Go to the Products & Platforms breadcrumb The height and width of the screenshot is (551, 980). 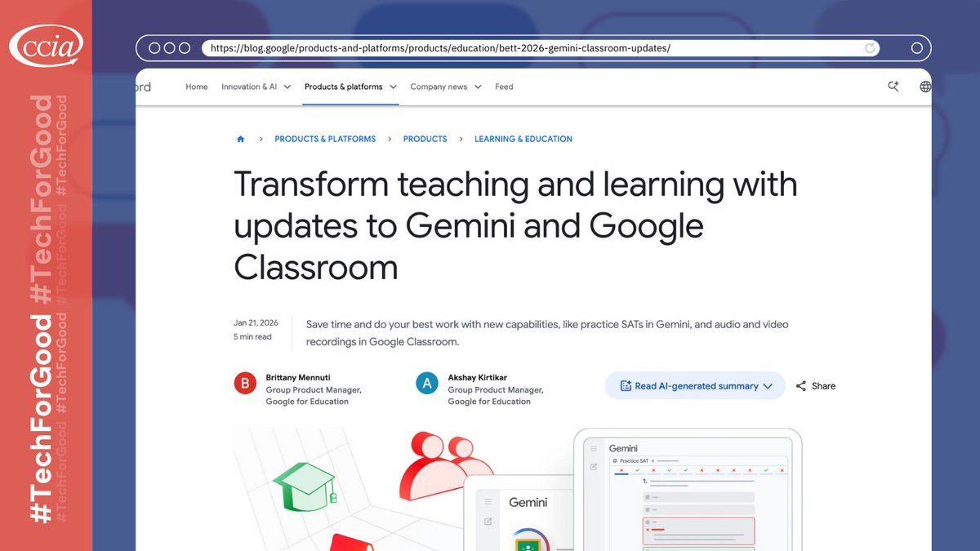pos(325,140)
